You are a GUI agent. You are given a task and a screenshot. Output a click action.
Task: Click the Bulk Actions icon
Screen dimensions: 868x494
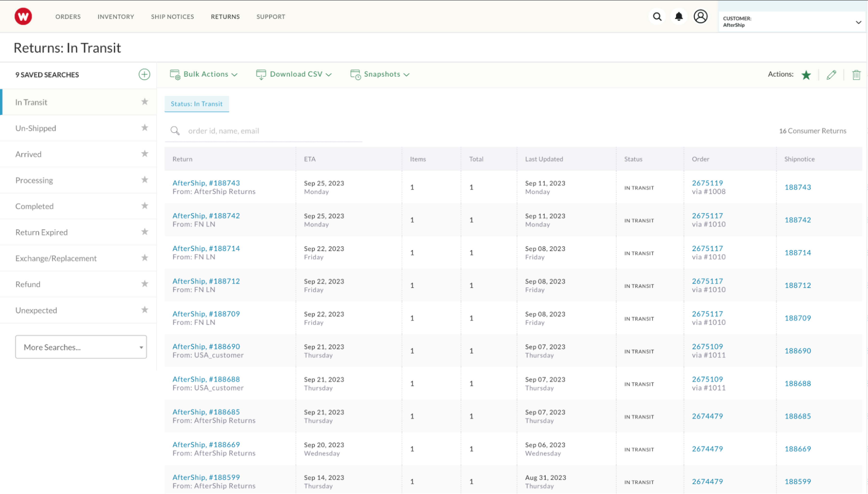click(x=175, y=74)
